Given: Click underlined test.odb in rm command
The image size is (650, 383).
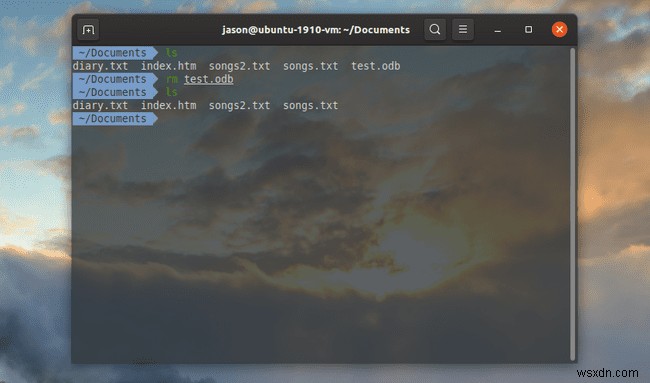Looking at the screenshot, I should tap(209, 79).
